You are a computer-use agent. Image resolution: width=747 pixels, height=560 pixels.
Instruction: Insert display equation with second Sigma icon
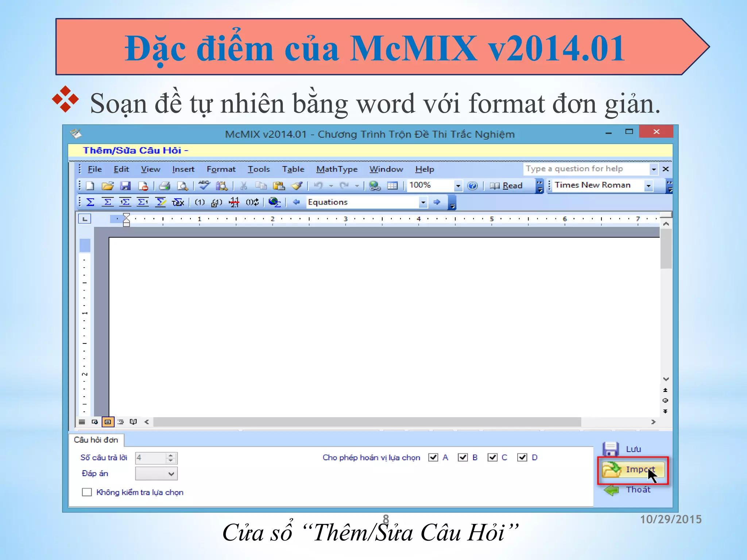pos(107,202)
